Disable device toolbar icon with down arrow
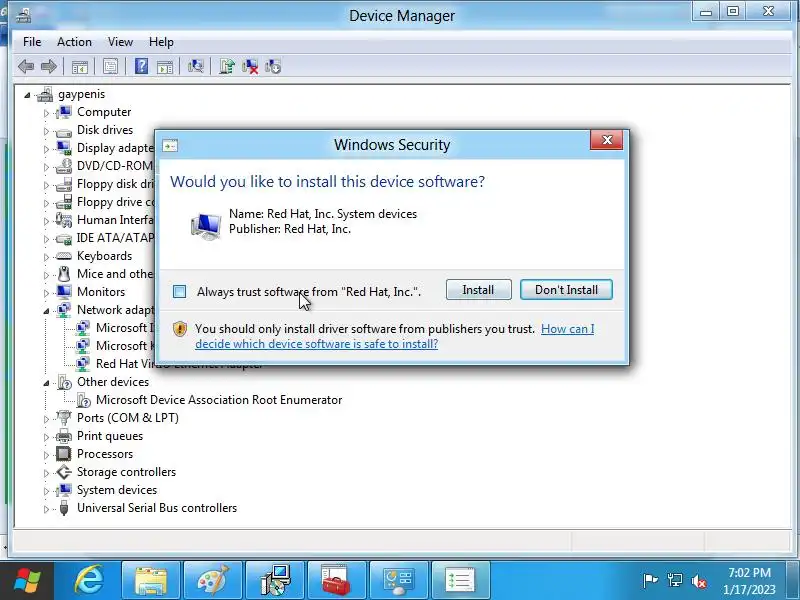The width and height of the screenshot is (800, 600). pos(273,66)
